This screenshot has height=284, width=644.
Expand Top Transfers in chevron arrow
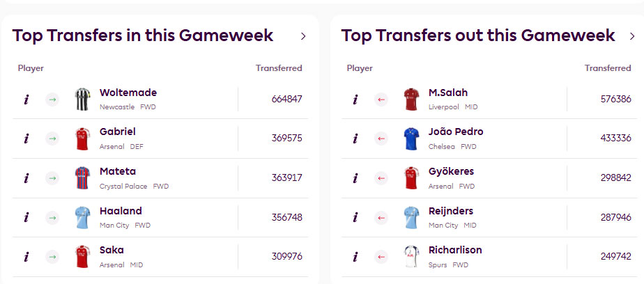[x=303, y=36]
